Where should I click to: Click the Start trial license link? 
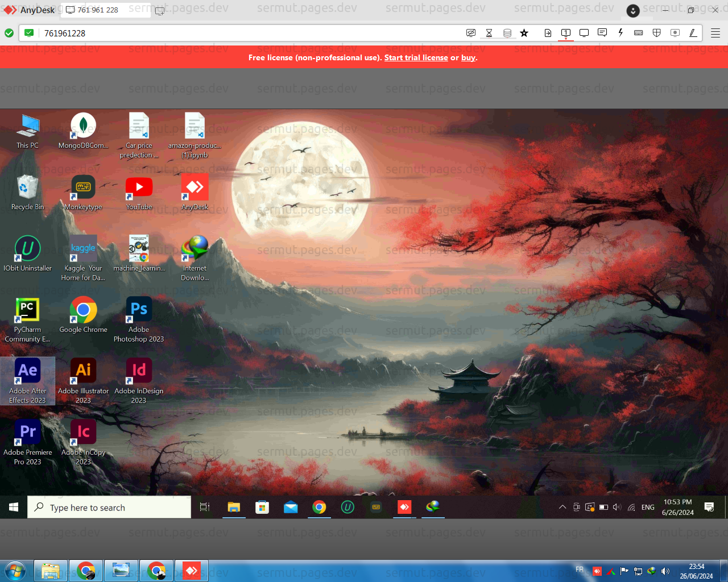pyautogui.click(x=416, y=57)
